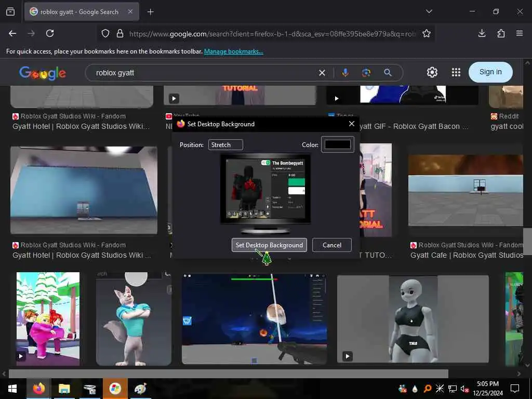This screenshot has width=532, height=399.
Task: Pick background color swatch in dialog
Action: (x=338, y=144)
